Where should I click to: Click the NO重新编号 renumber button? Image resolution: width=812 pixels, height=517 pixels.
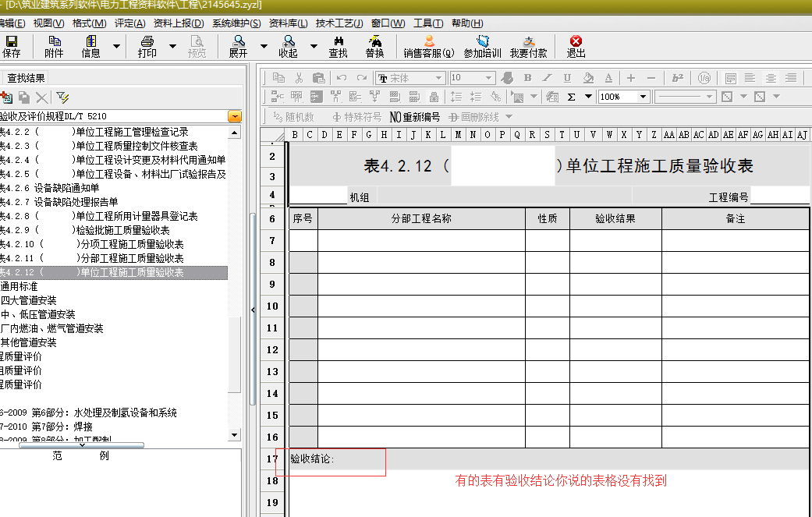click(414, 117)
